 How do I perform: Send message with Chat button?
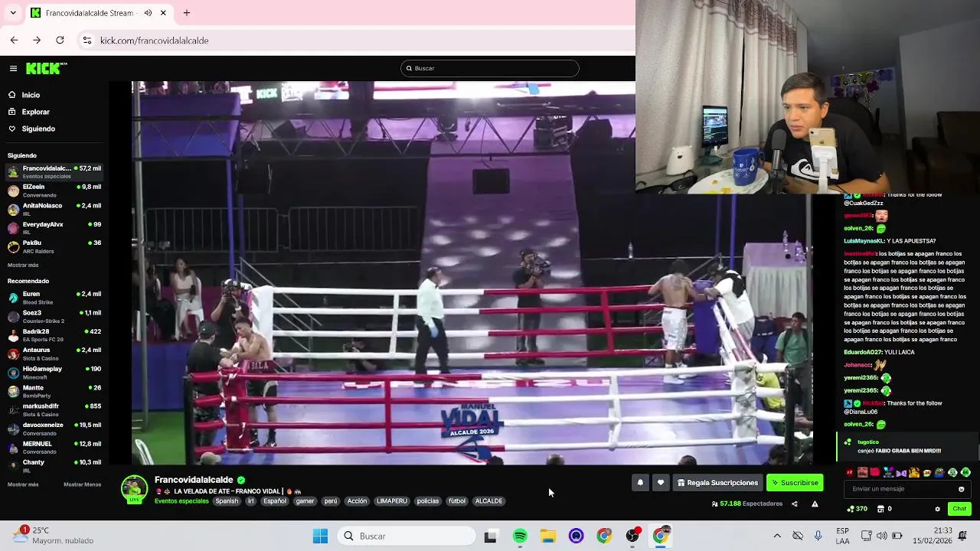tap(959, 509)
